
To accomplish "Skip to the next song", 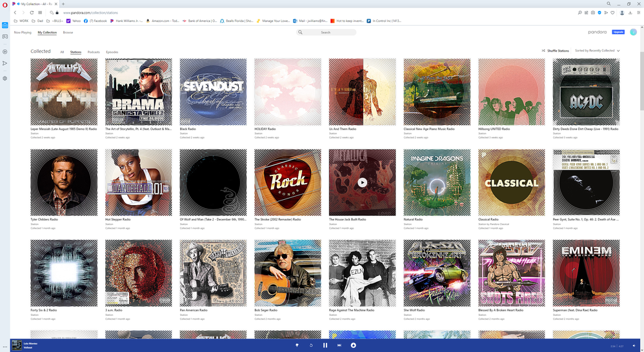I will click(339, 346).
